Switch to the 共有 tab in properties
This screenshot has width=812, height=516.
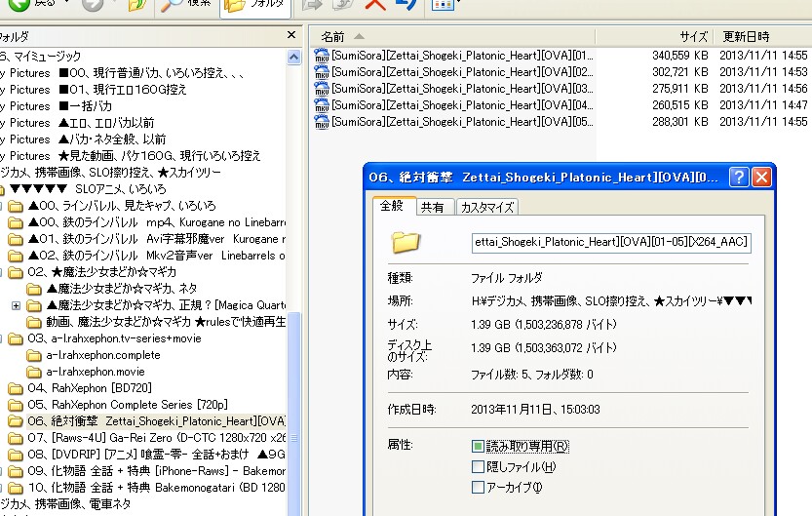pyautogui.click(x=433, y=207)
